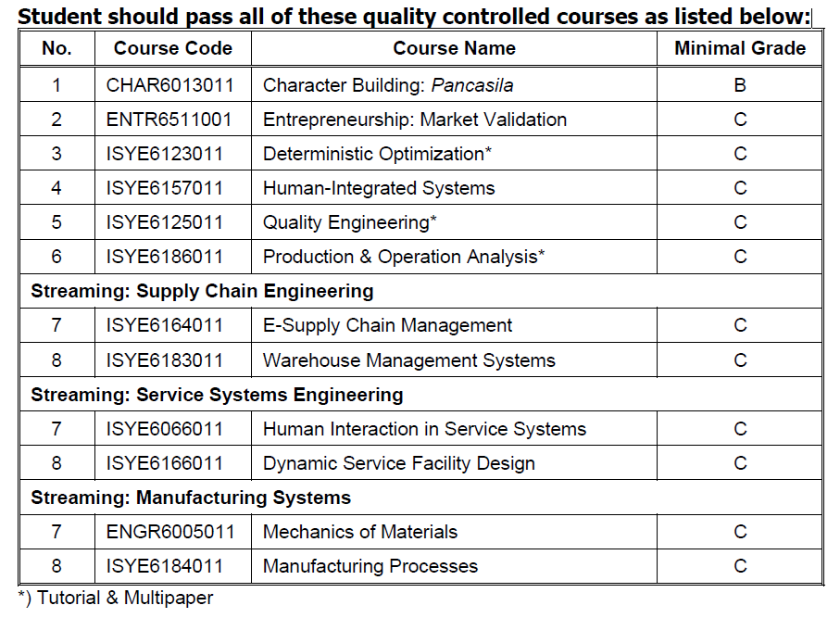Click the Streaming: Supply Chain Engineering heading
The image size is (840, 618).
pyautogui.click(x=202, y=291)
